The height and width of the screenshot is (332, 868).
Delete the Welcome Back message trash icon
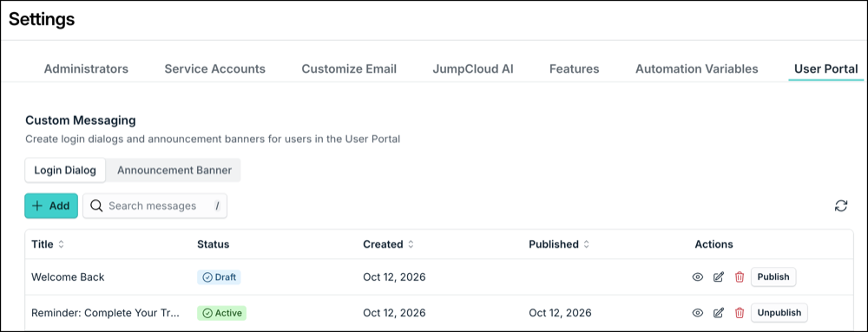pos(739,277)
